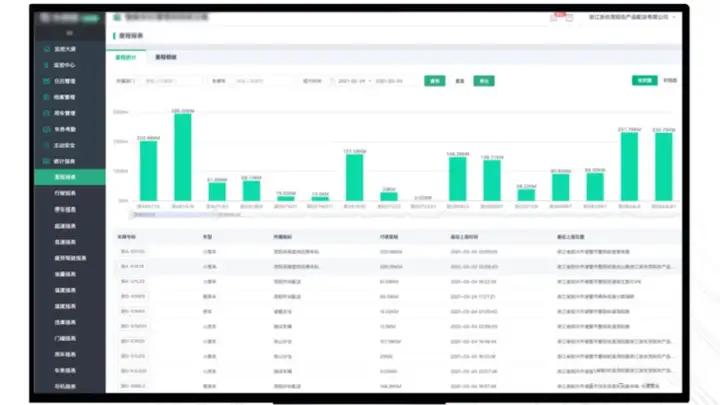Switch chart to the line view option beside the green toggle
The width and height of the screenshot is (720, 405).
tap(670, 80)
